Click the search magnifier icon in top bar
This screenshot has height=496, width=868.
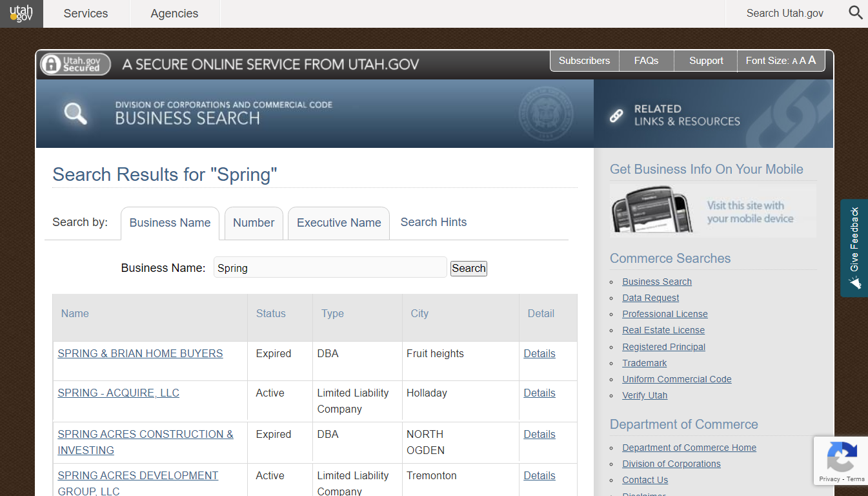[856, 13]
